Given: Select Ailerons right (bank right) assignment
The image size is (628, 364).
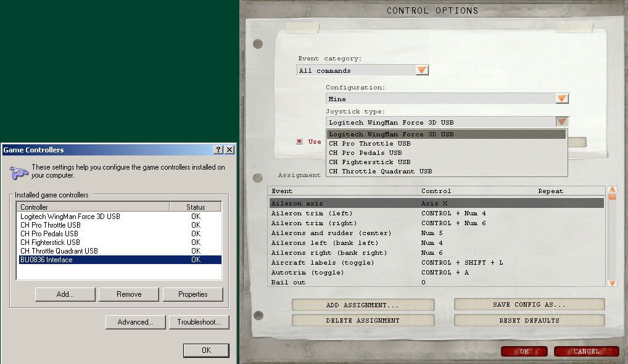Looking at the screenshot, I should coord(437,253).
